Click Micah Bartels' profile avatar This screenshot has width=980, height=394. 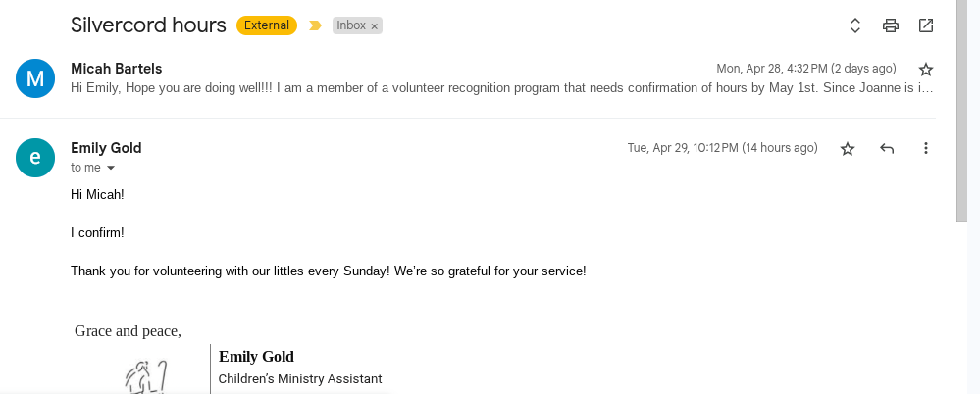(35, 78)
